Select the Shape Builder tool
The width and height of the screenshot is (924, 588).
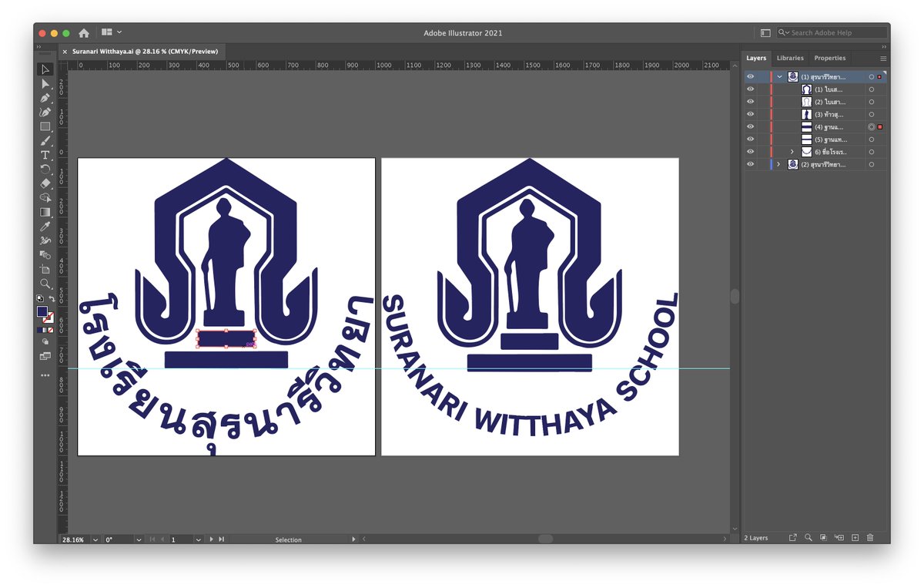[x=45, y=197]
